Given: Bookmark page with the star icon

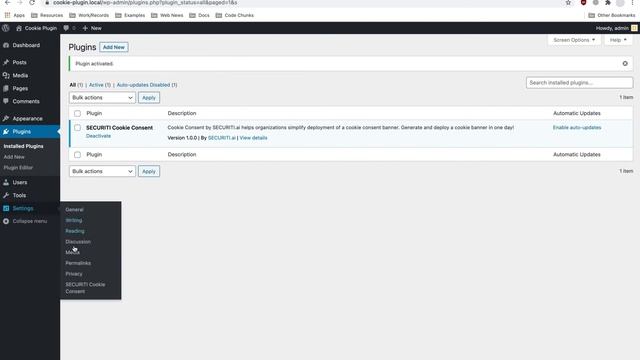Looking at the screenshot, I should click(x=568, y=3).
